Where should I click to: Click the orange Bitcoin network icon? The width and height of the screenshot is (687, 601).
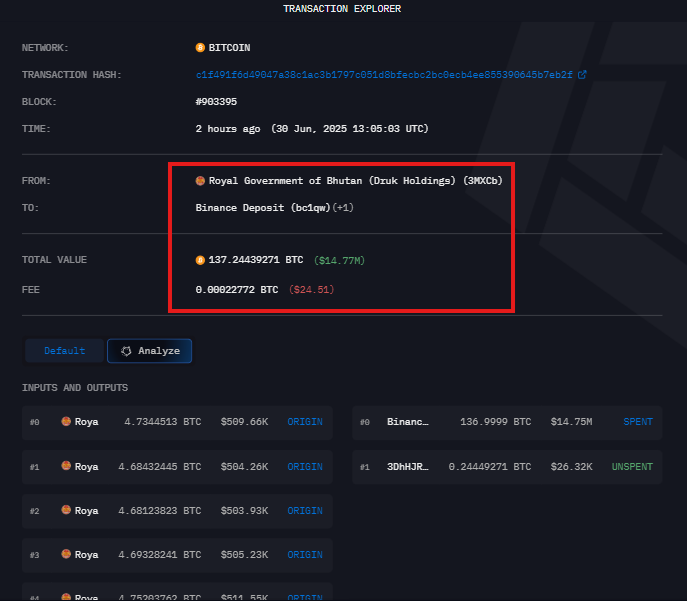pos(200,47)
